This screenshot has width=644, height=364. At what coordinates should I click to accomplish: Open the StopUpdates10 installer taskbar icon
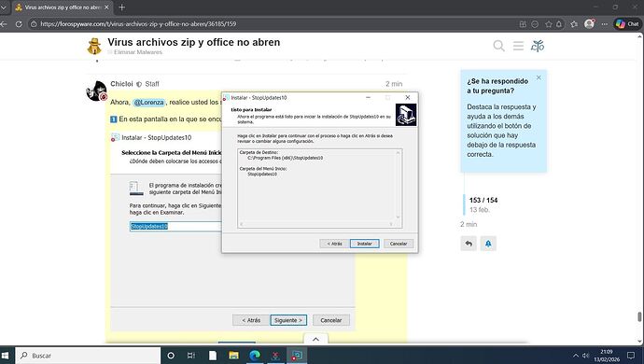(x=297, y=356)
